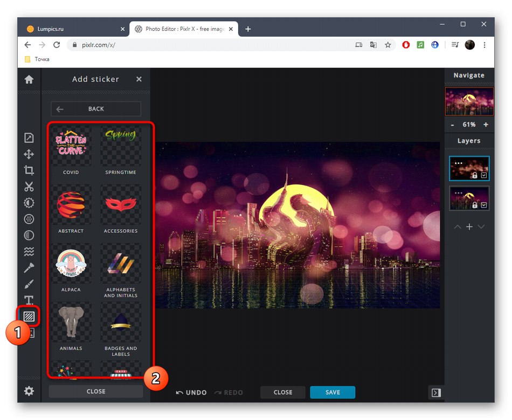Open a new browser tab
Screen dimensions: 512x420
pos(248,29)
